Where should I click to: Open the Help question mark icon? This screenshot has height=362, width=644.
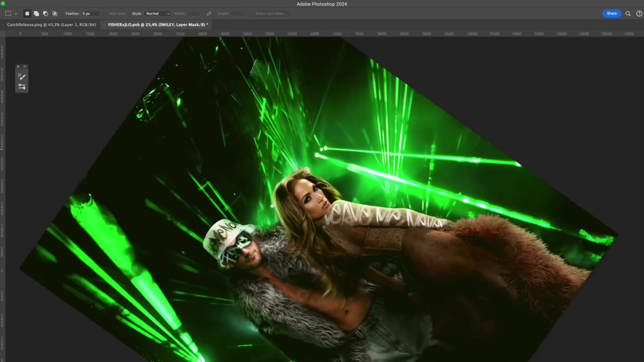(639, 14)
